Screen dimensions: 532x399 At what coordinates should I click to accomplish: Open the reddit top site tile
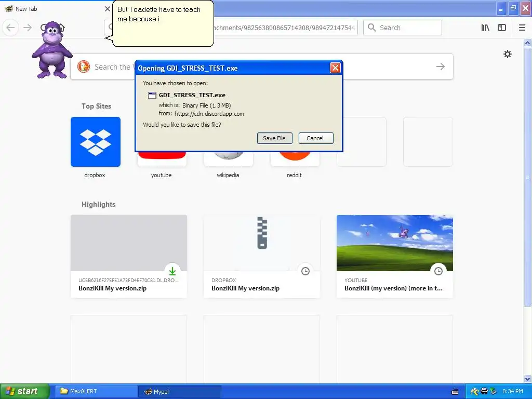[x=295, y=159]
